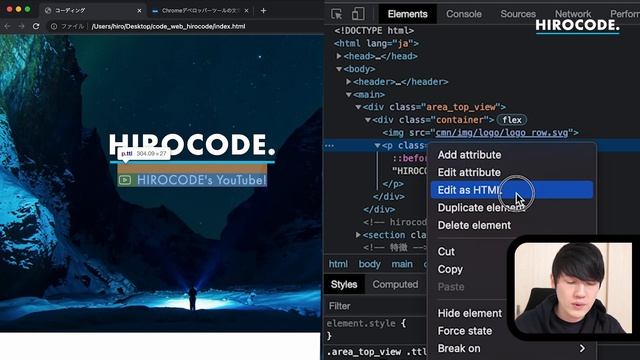
Task: Select Edit as HTML menu entry
Action: [512, 190]
